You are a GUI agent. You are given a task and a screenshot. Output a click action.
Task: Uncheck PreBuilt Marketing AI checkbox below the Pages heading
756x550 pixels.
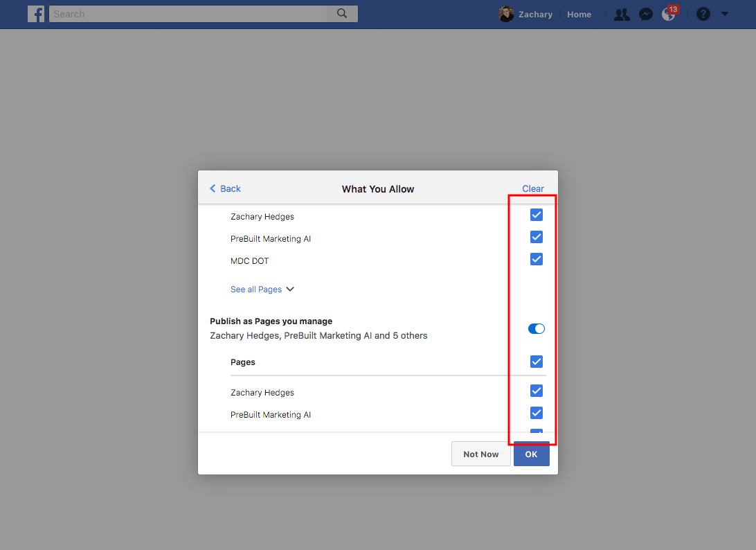[x=536, y=413]
